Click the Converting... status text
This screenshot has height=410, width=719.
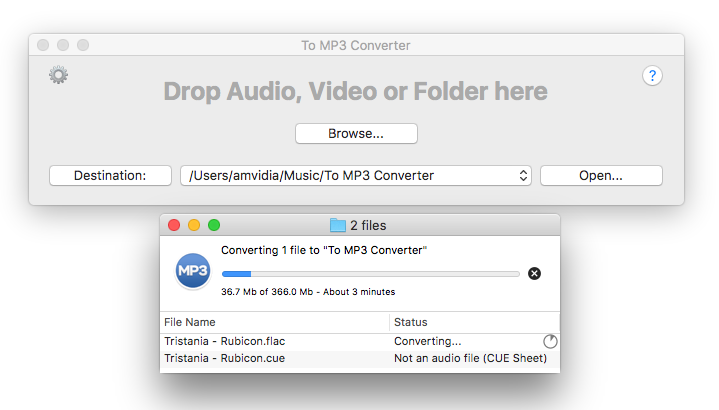(x=427, y=341)
